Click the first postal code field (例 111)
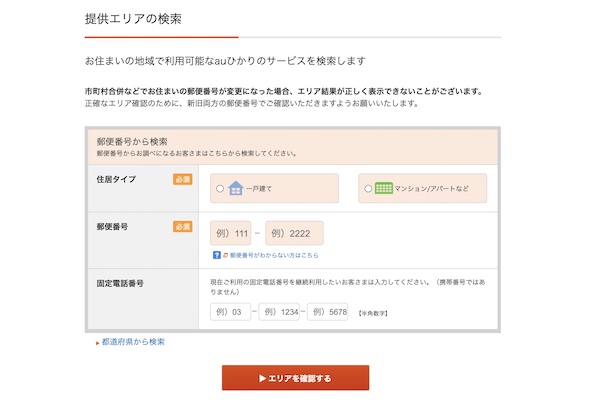The height and width of the screenshot is (400, 600). point(231,233)
